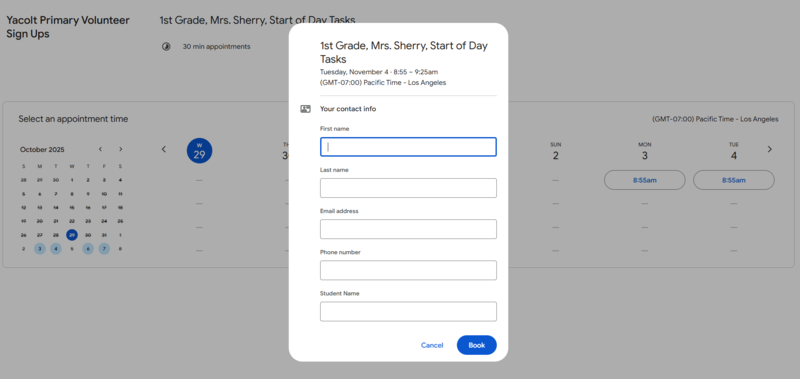Screen dimensions: 800x379
Task: Click the Pacific Time zone label above week view
Action: tap(715, 119)
